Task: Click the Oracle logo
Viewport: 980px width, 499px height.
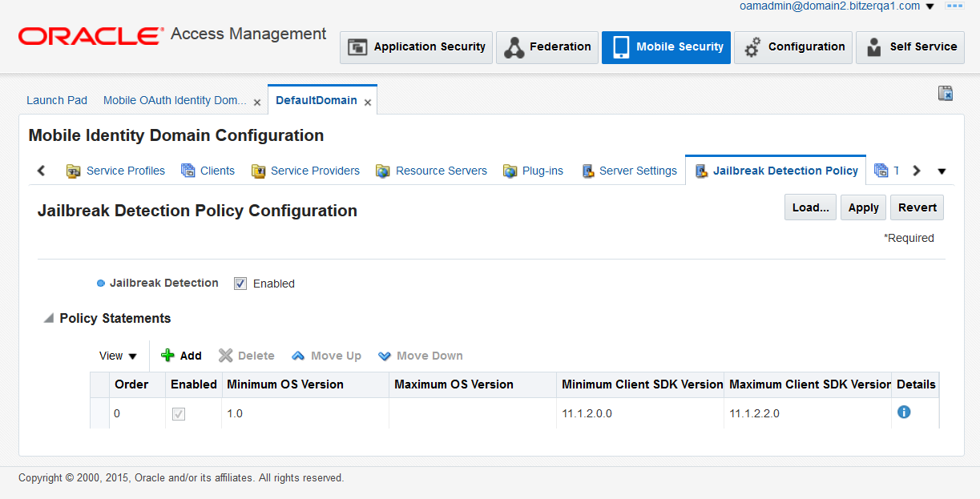Action: (x=91, y=35)
